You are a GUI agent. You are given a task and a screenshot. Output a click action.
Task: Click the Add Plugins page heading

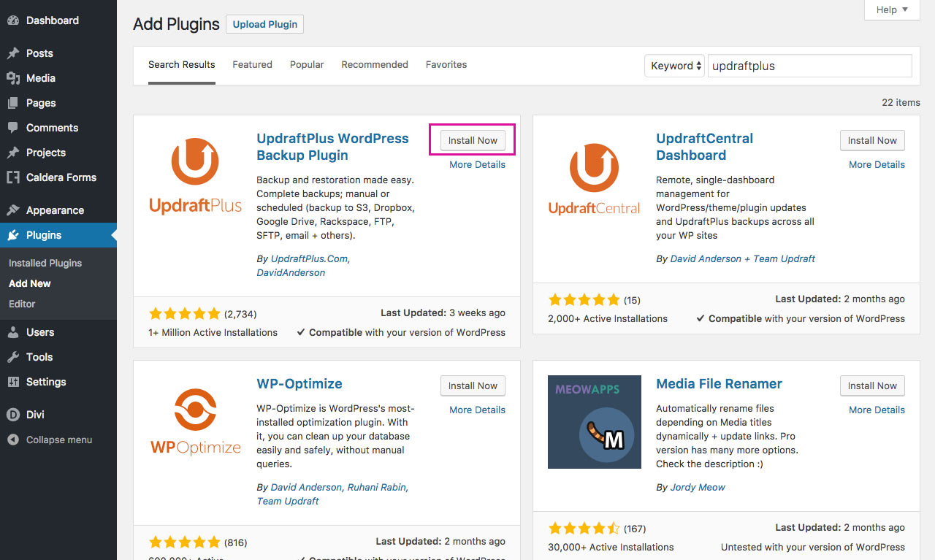tap(176, 24)
